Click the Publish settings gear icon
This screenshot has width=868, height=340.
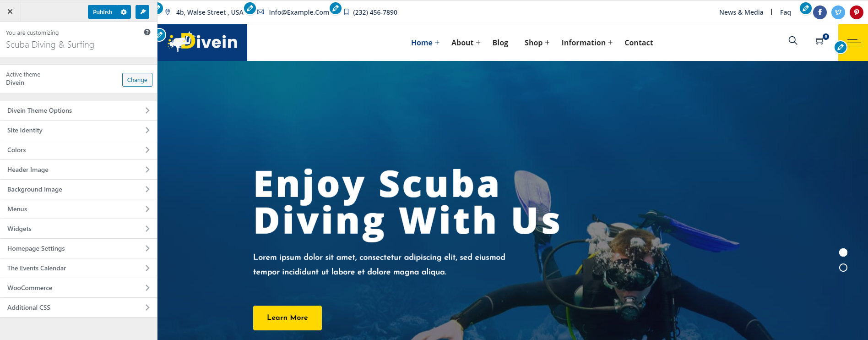coord(124,12)
